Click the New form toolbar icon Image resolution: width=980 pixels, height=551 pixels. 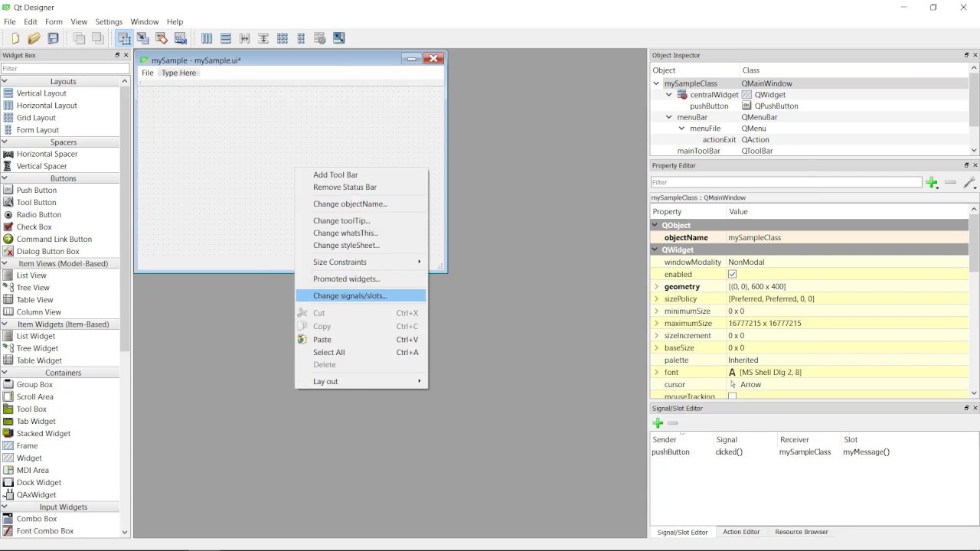[15, 38]
